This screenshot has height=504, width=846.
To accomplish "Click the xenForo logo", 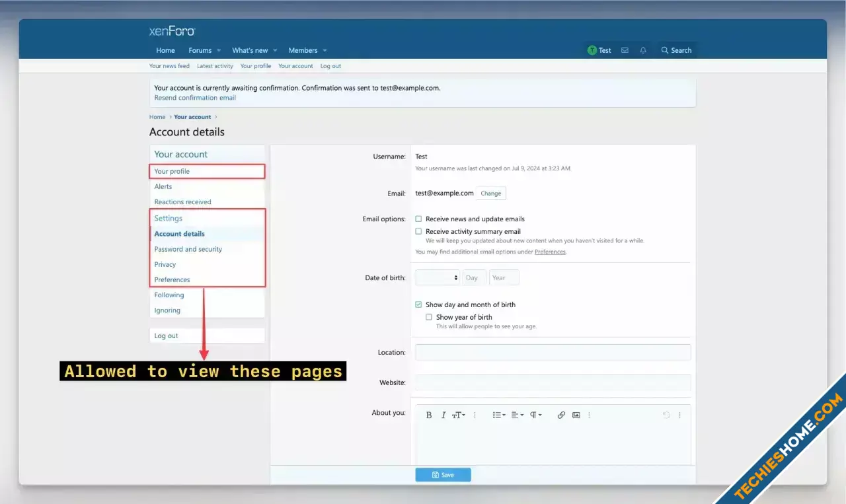I will [x=172, y=31].
